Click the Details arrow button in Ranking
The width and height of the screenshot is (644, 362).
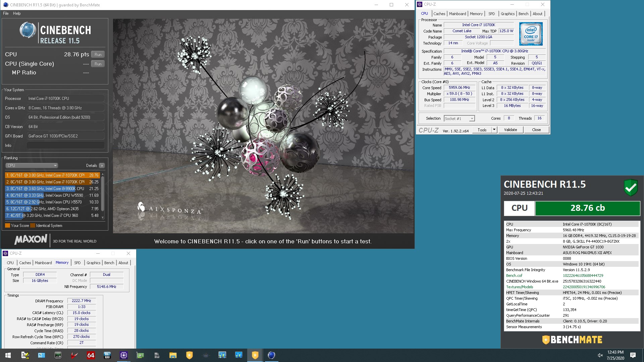[x=102, y=166]
